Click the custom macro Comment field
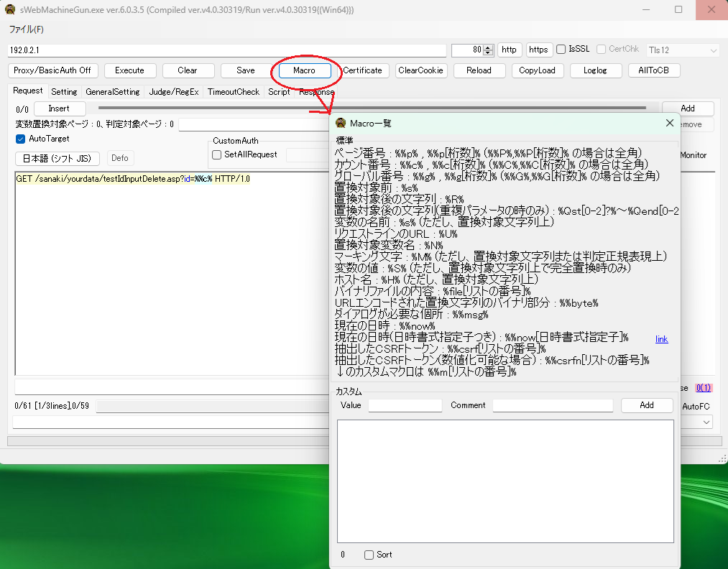This screenshot has height=569, width=728. pos(553,405)
